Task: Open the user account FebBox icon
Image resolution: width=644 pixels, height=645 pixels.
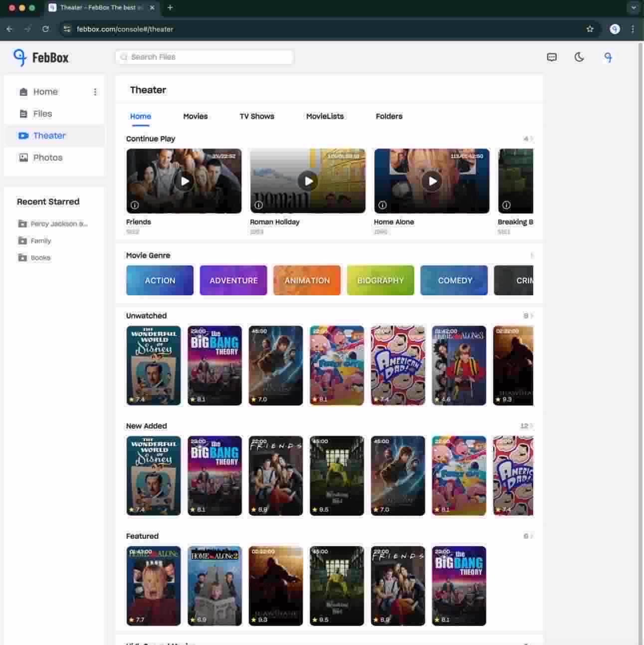Action: 608,57
